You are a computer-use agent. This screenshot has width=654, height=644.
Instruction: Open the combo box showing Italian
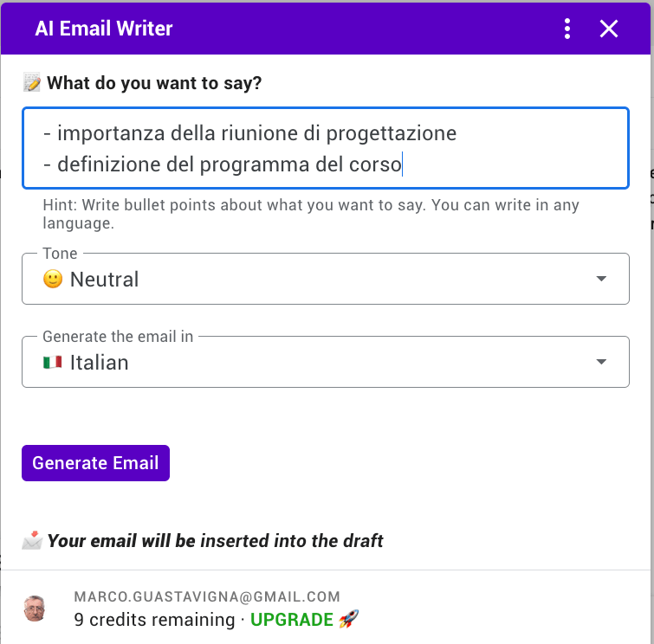coord(325,362)
